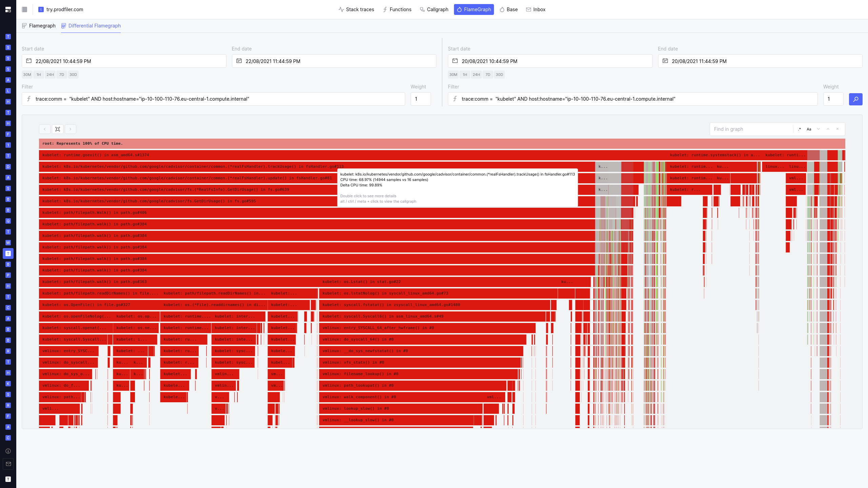Screen dimensions: 868x488
Task: Click the Find in graph search box
Action: pyautogui.click(x=751, y=129)
